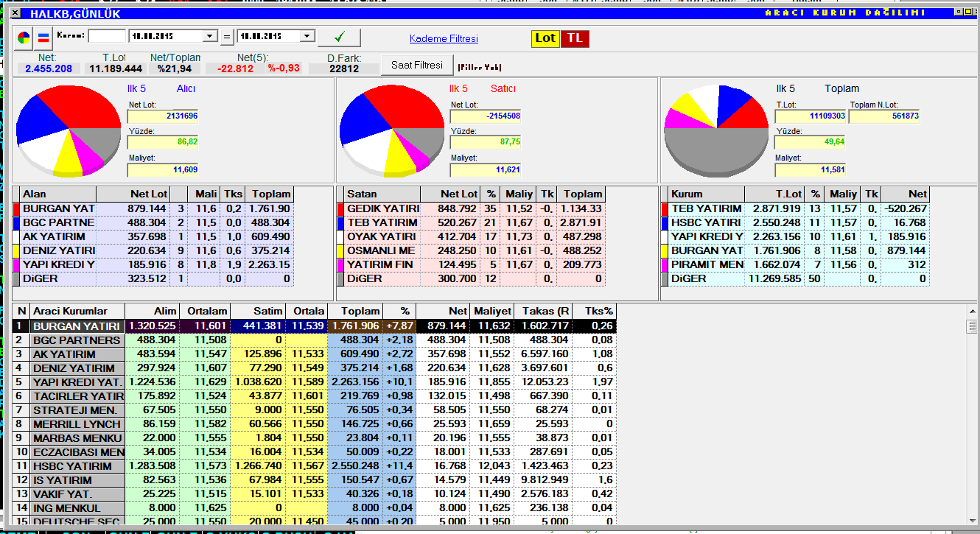980x534 pixels.
Task: Switch display to TL mode
Action: [x=575, y=38]
